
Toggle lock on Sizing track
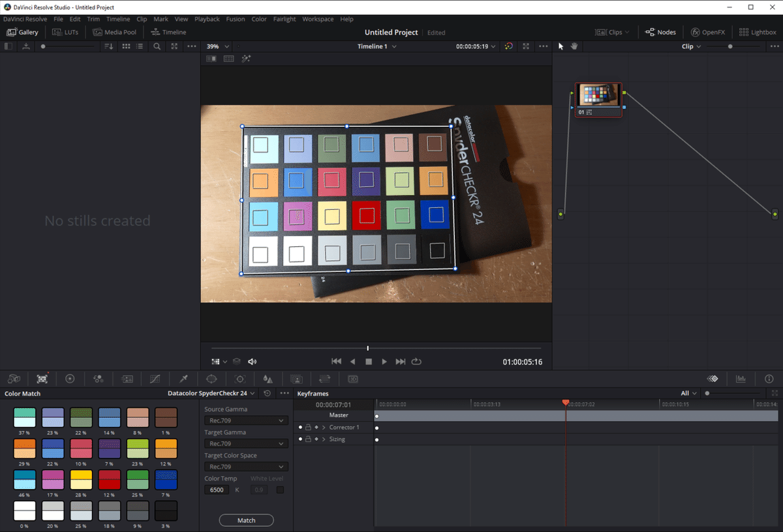[308, 439]
